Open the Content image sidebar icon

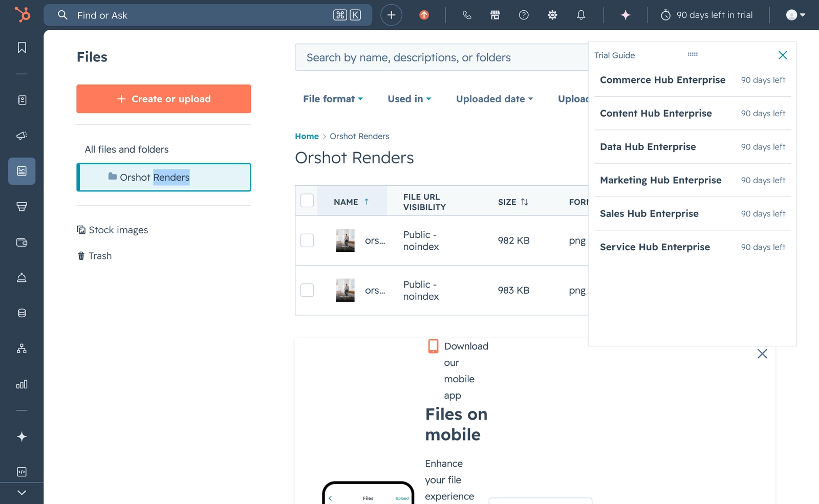pyautogui.click(x=21, y=171)
